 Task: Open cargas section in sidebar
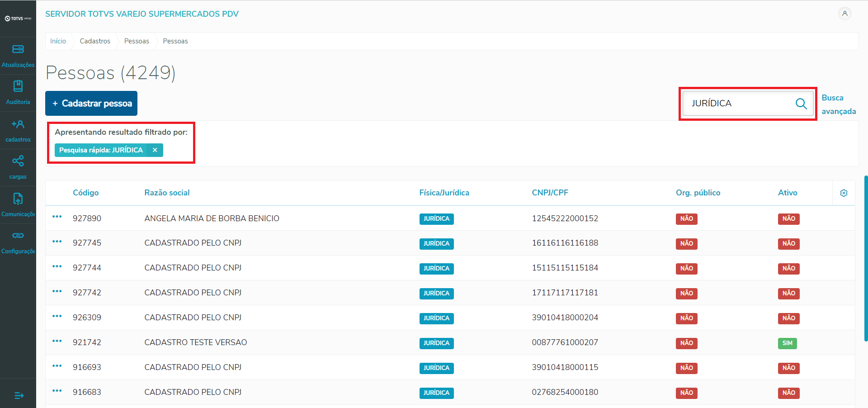pyautogui.click(x=18, y=167)
